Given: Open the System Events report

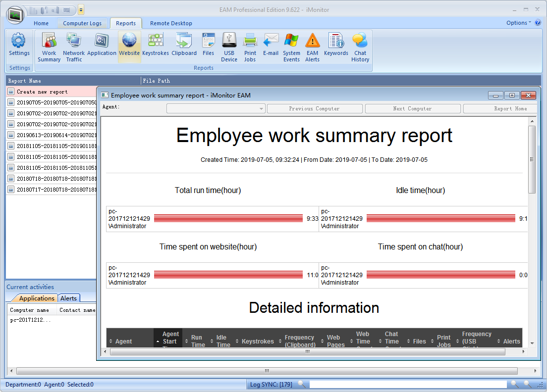Looking at the screenshot, I should 291,47.
